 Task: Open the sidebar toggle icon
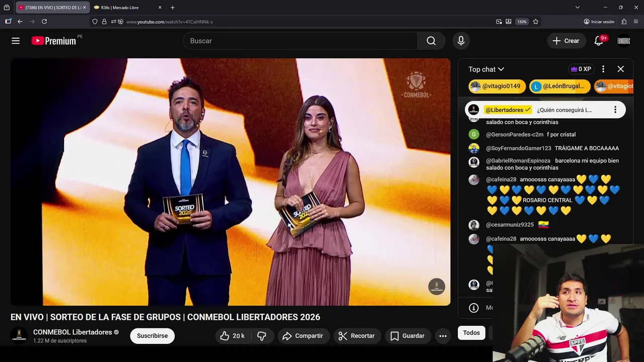8,22
